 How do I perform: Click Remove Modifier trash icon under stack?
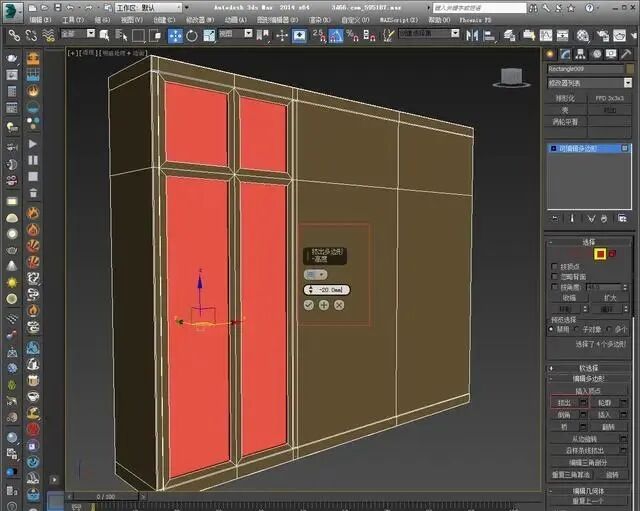[604, 219]
